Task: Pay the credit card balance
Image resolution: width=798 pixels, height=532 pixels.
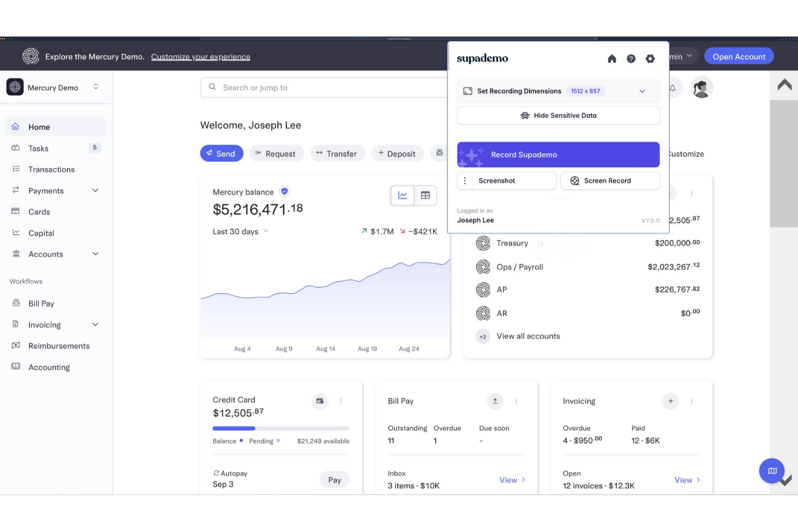Action: tap(334, 480)
